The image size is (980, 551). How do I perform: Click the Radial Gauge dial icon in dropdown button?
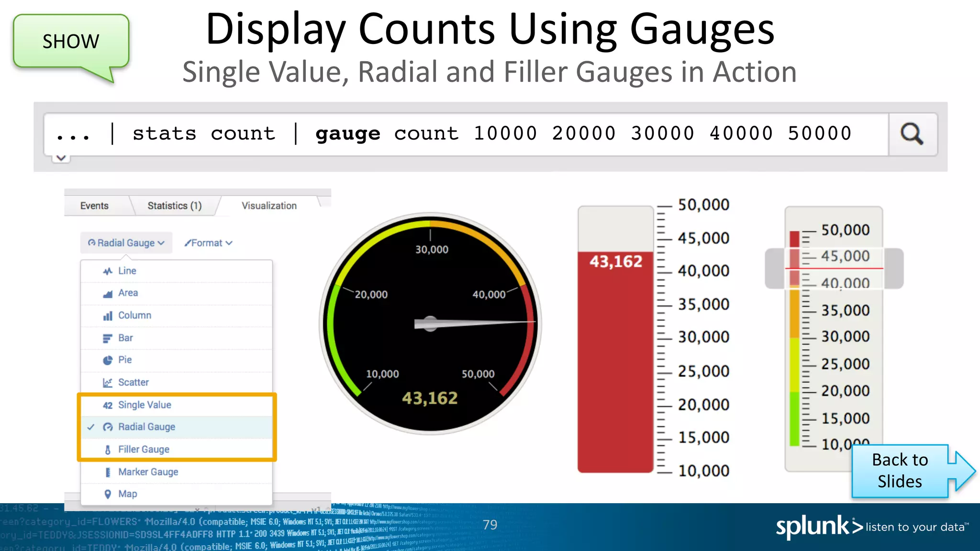pos(91,243)
